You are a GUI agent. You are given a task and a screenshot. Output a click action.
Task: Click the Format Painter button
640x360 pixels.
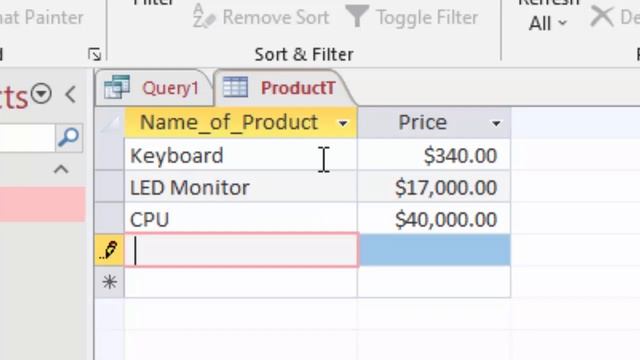click(x=42, y=18)
